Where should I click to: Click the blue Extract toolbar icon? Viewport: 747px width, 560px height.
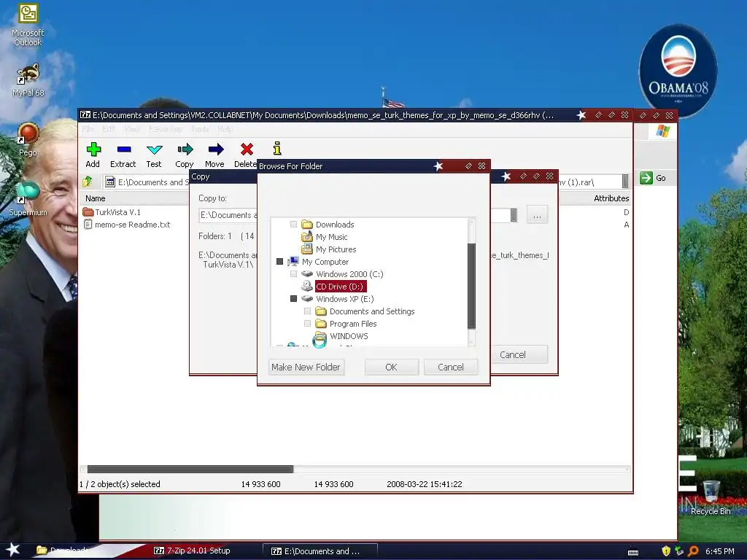(x=124, y=149)
